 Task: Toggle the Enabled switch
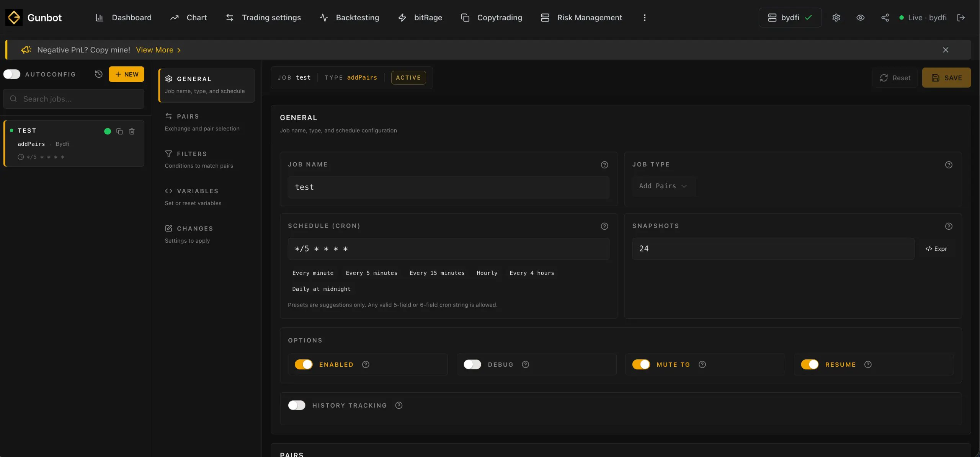(304, 364)
